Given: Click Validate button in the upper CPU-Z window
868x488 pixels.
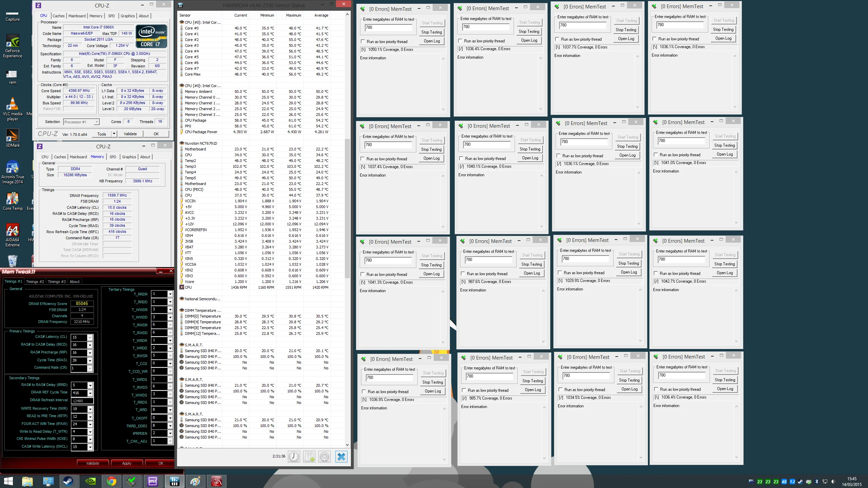Looking at the screenshot, I should click(130, 134).
